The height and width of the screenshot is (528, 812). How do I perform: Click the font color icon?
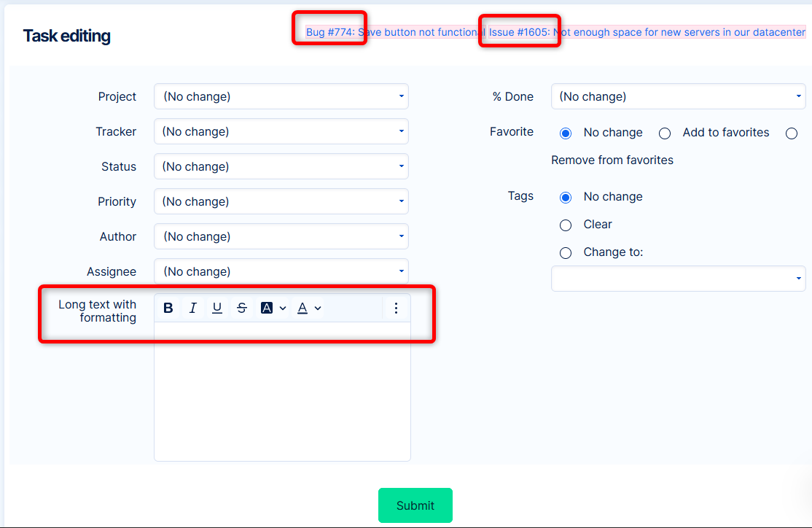[x=302, y=308]
